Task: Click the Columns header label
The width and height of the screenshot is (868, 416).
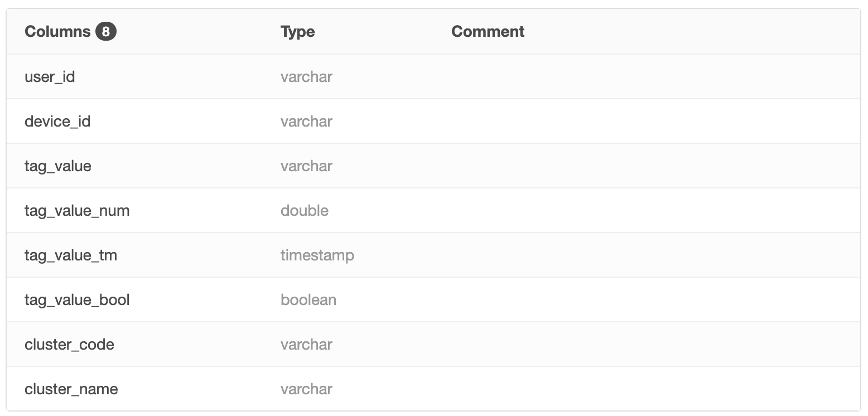Action: [57, 32]
